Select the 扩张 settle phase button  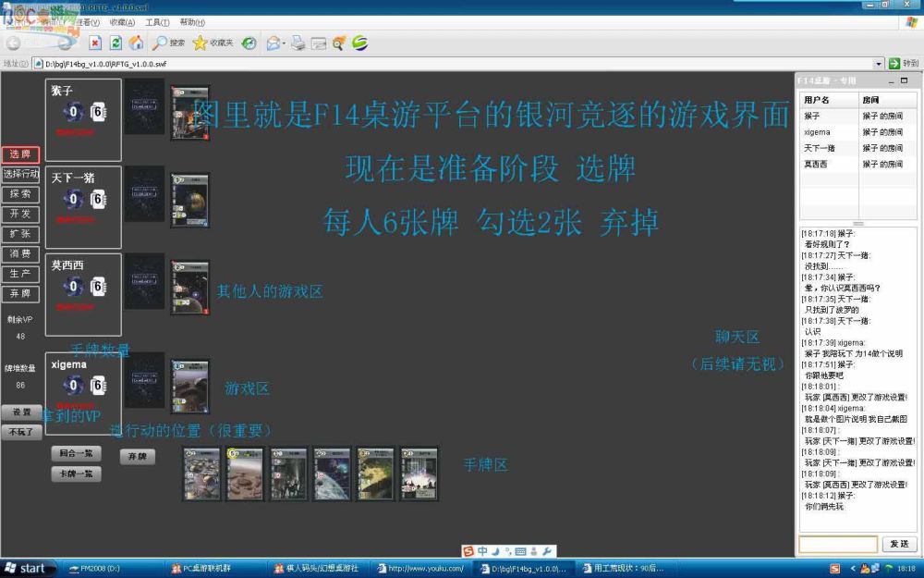[20, 234]
